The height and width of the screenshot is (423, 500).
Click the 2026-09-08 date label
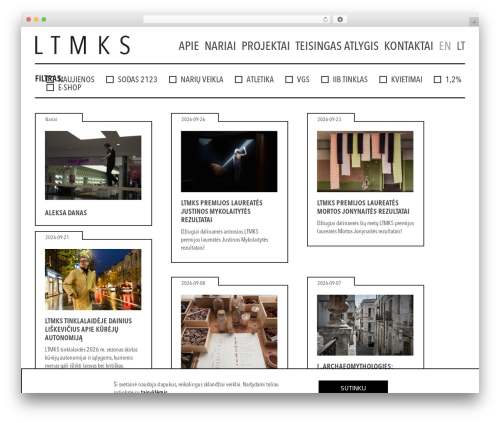[193, 283]
